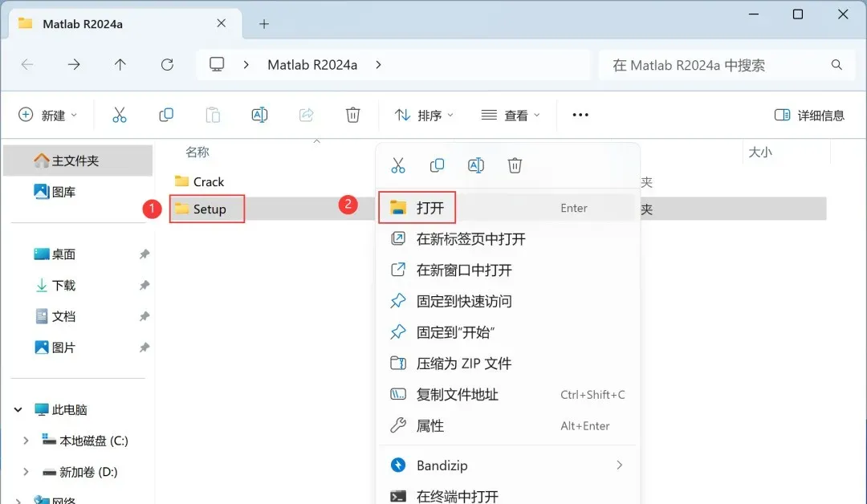
Task: Sort by 名称 column header
Action: [197, 152]
